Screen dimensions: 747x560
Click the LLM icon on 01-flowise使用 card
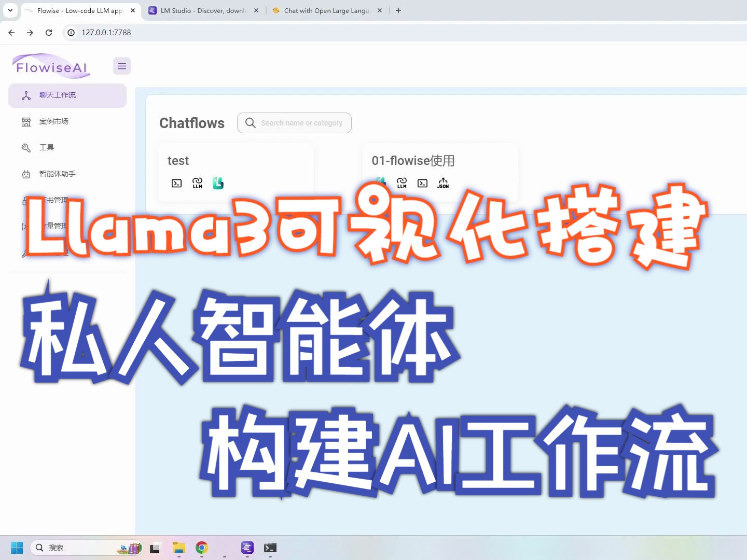(x=402, y=183)
